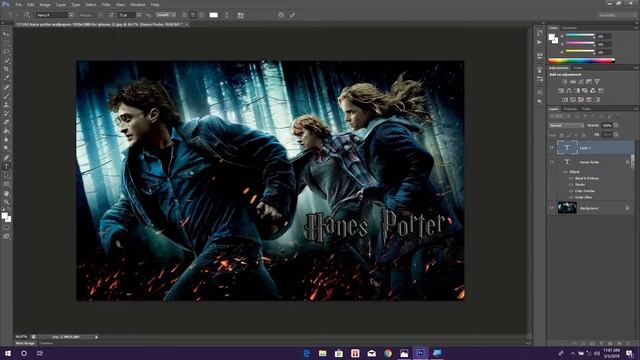The image size is (640, 360).
Task: Open the Layer menu
Action: pos(60,4)
